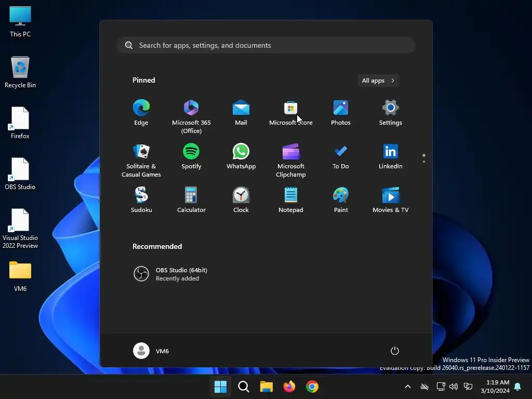Screen dimensions: 532x399
Task: Launch Firefox from the taskbar
Action: (289, 387)
